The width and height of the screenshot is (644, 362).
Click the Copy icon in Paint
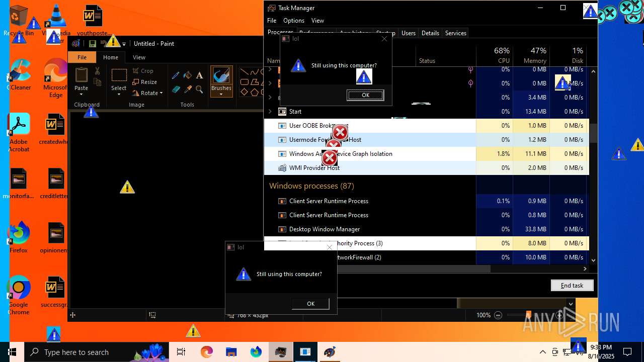click(97, 82)
